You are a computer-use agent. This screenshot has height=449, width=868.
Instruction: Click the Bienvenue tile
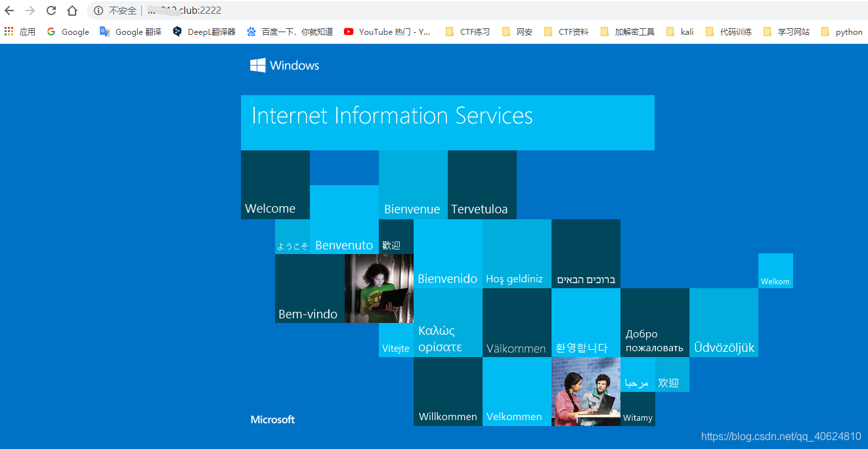pos(413,184)
